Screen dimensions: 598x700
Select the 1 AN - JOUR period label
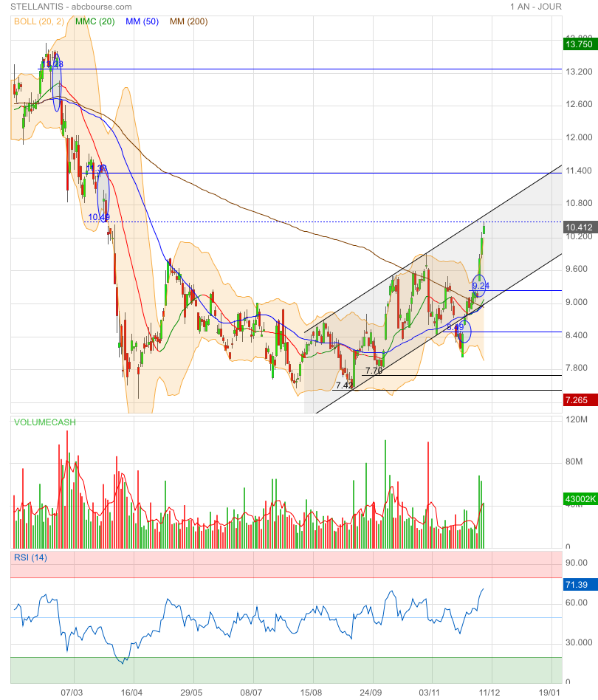pyautogui.click(x=535, y=7)
